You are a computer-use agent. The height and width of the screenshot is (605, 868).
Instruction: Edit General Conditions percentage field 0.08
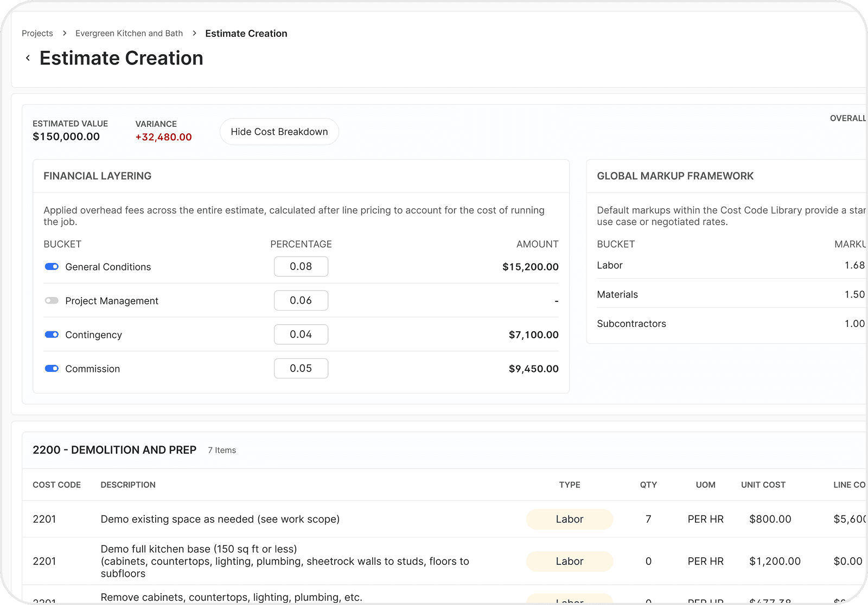coord(301,267)
